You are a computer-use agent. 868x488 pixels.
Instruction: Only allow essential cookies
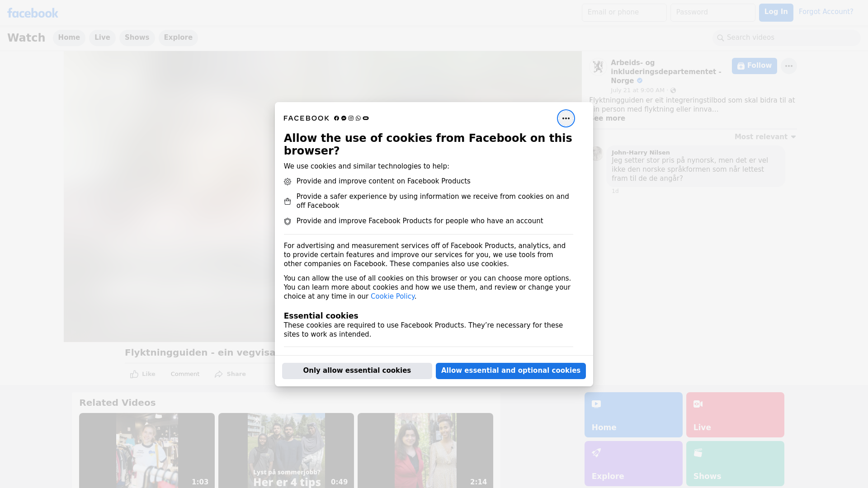[357, 371]
